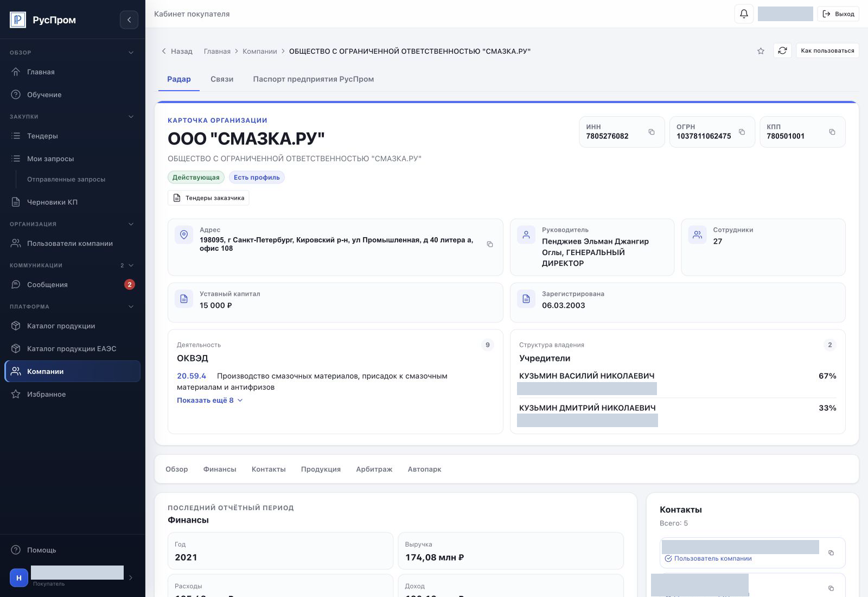Jump to the Обзор section tab

pos(177,469)
